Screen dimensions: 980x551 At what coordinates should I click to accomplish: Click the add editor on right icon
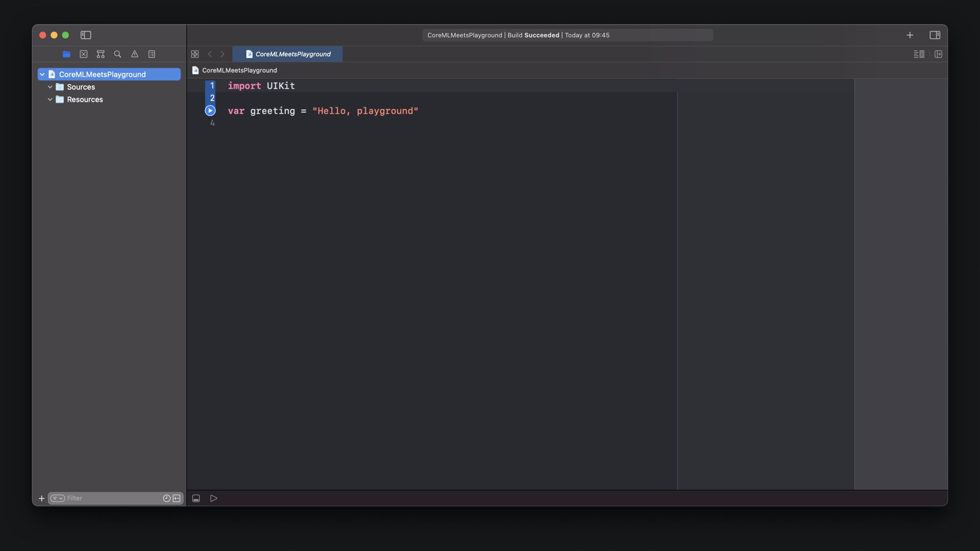pos(938,54)
